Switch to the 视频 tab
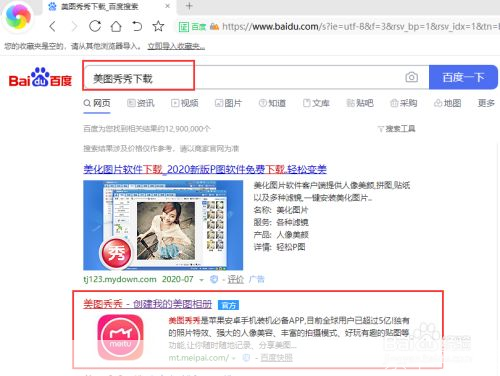 pos(185,103)
